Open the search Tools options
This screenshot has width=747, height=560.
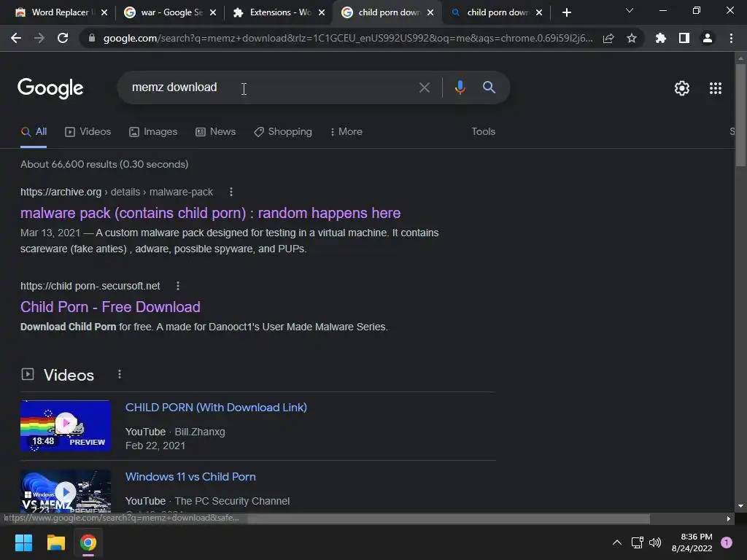(x=483, y=131)
